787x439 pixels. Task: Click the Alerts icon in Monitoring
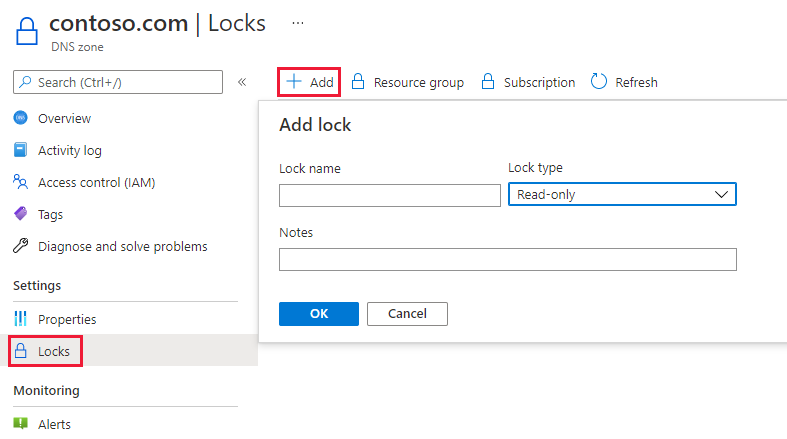(20, 424)
